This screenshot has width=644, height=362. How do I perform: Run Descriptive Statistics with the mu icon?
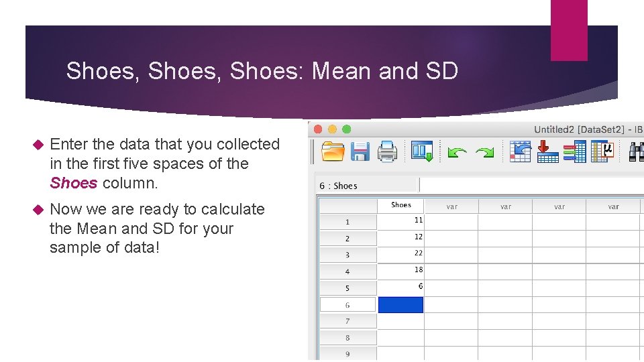(x=602, y=152)
